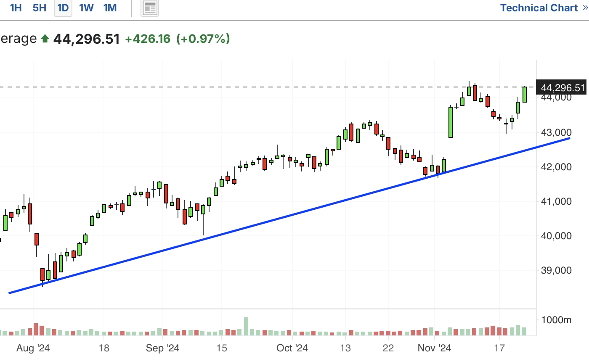
Task: Click the latest green candlestick
Action: (525, 95)
